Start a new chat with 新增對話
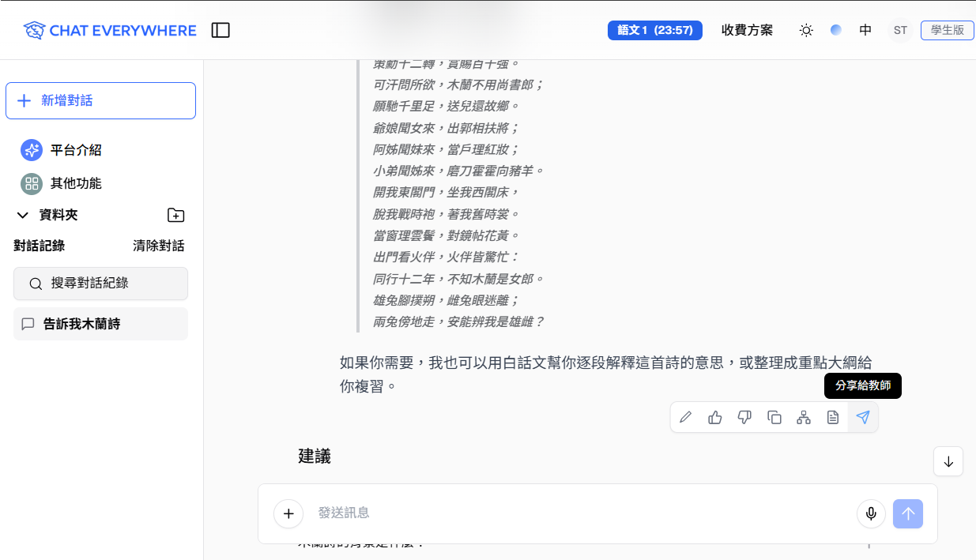Viewport: 976px width, 560px height. 100,100
